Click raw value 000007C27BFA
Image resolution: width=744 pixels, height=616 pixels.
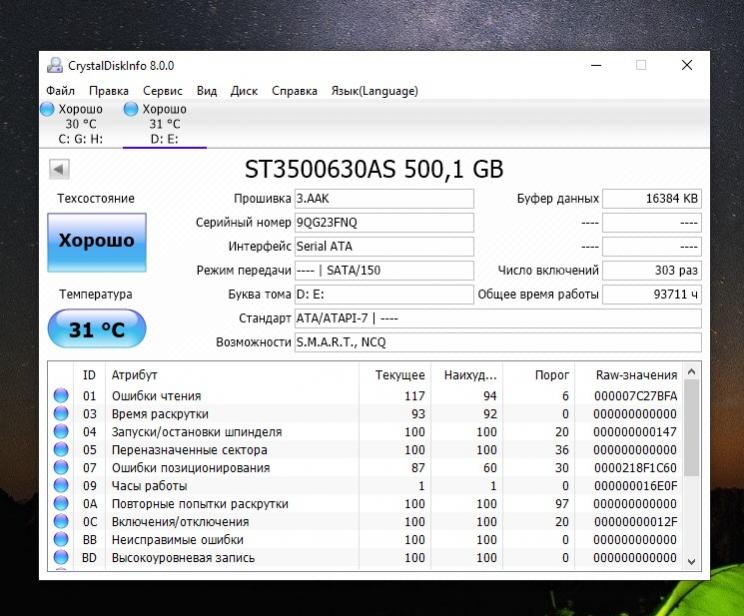tap(635, 396)
